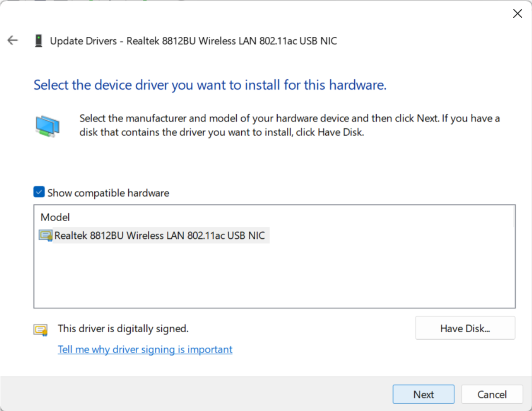The height and width of the screenshot is (411, 532).
Task: Click the 'Show compatible hardware' label text
Action: 108,193
